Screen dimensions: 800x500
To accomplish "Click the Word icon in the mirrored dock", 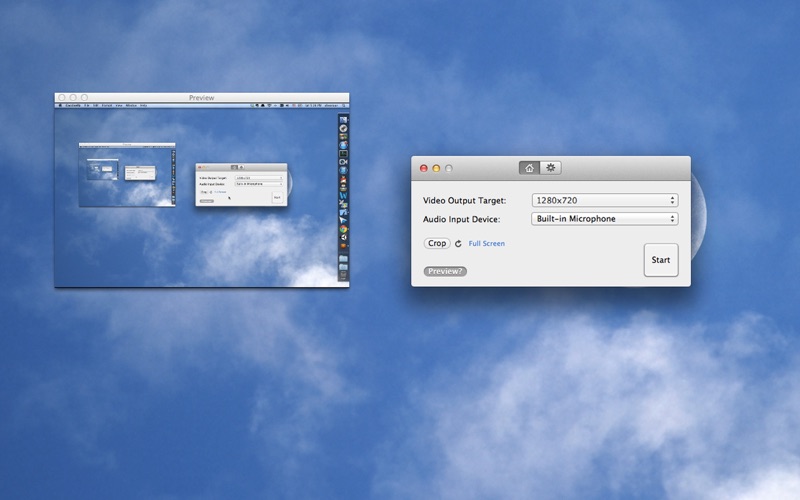I will click(x=343, y=195).
